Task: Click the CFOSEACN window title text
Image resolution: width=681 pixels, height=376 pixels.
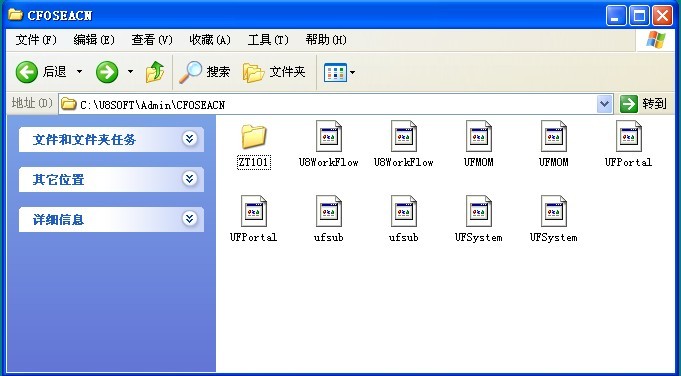Action: point(60,16)
